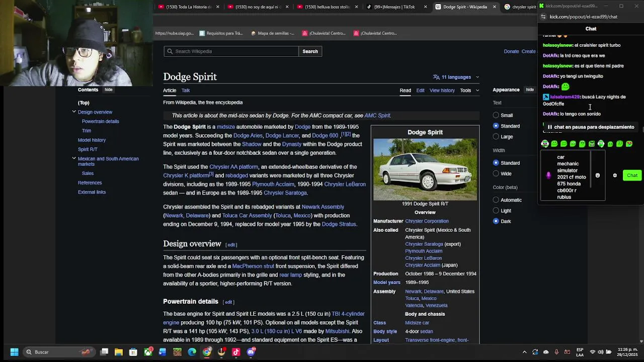Click the Windows taskbar Buscar search box
The image size is (644, 362).
point(59,352)
